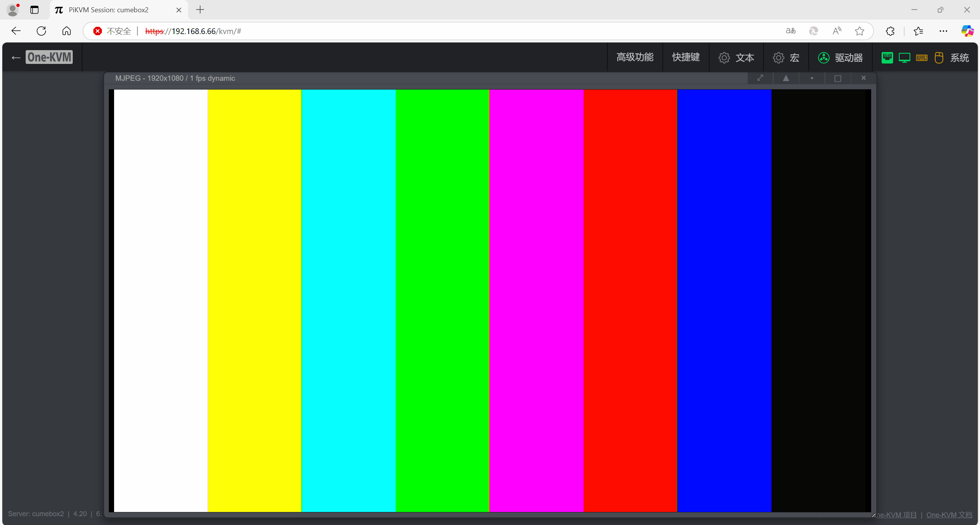Click the magenta color bar in stream
Viewport: 980px width, 525px height.
click(x=536, y=300)
